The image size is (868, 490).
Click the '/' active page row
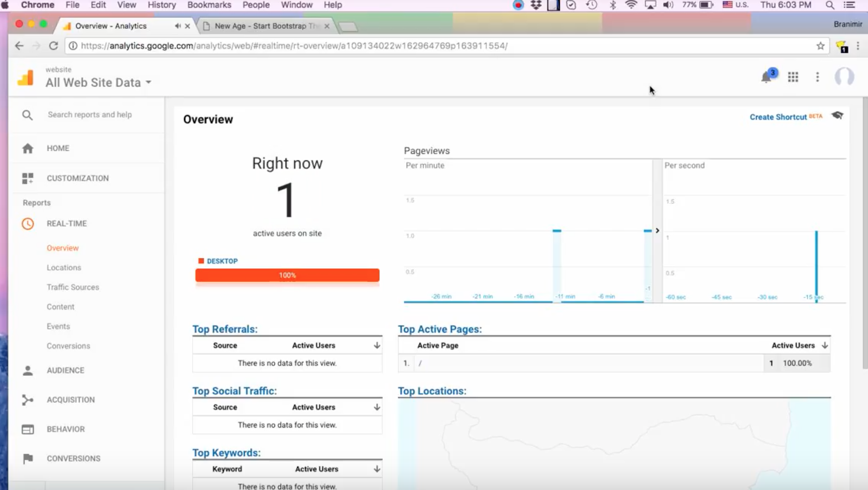pyautogui.click(x=614, y=363)
